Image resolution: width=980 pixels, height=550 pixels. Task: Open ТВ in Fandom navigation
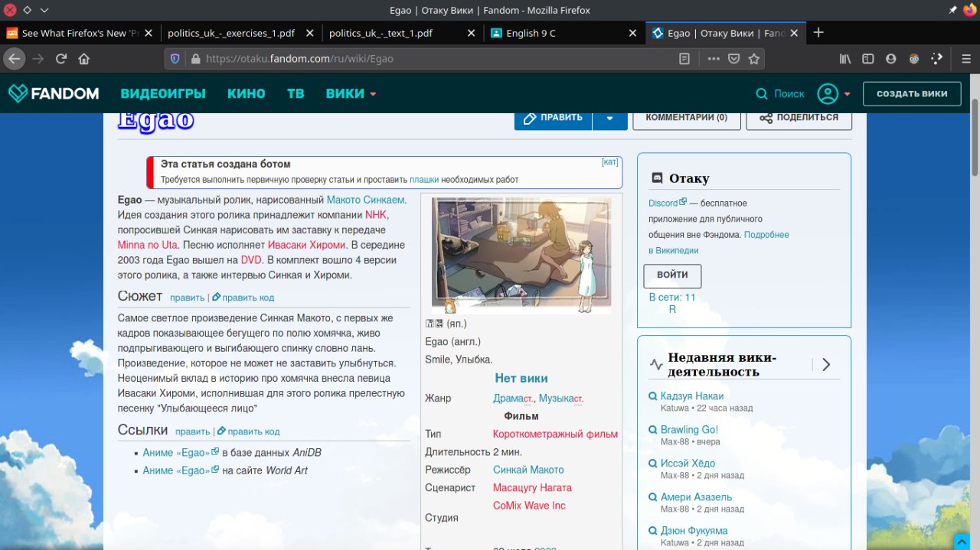click(296, 93)
